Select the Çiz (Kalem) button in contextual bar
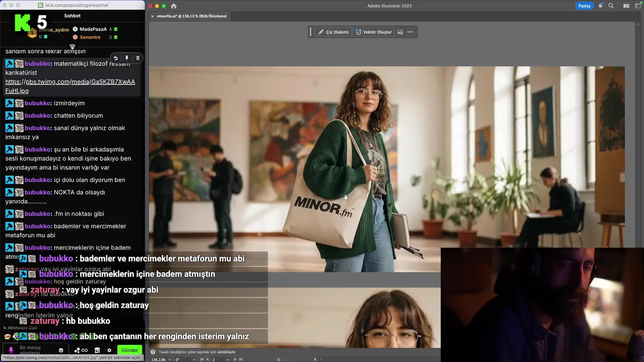Image resolution: width=644 pixels, height=362 pixels. [333, 32]
